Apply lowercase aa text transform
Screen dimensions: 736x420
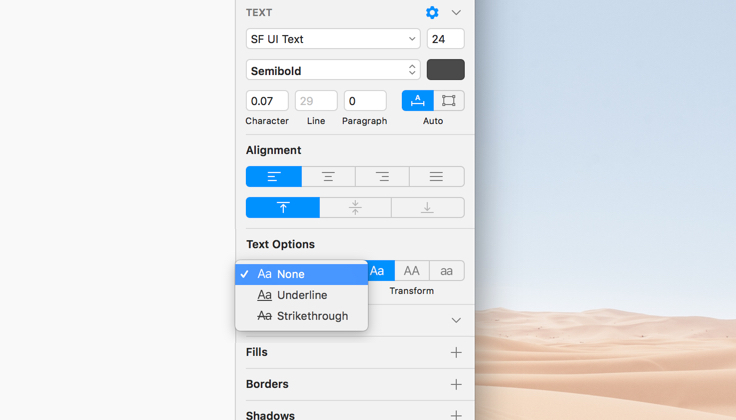point(446,271)
